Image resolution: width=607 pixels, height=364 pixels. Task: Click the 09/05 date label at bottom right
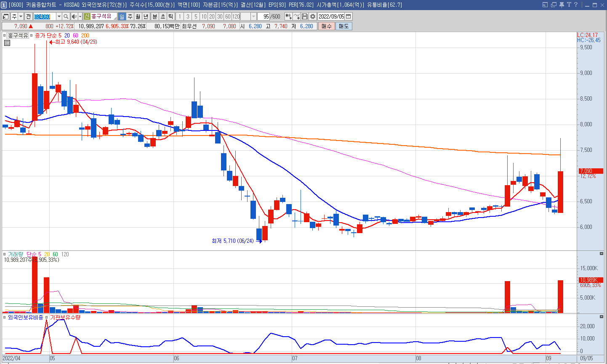586,358
